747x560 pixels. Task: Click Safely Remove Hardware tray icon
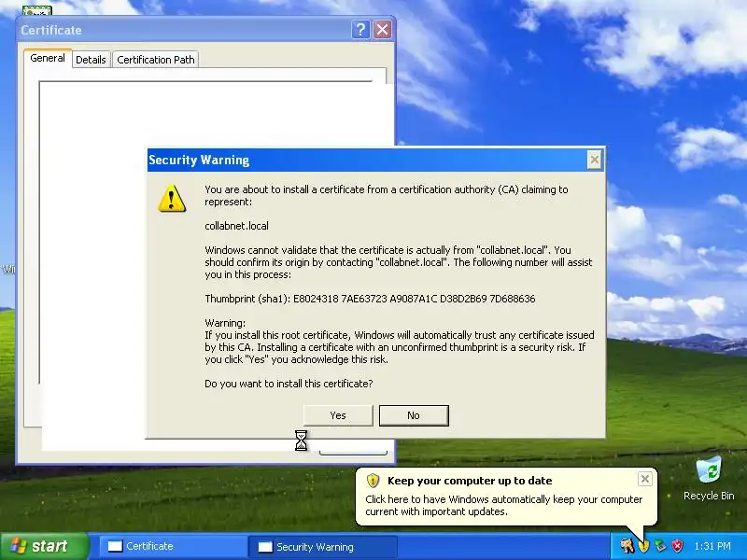tap(660, 546)
